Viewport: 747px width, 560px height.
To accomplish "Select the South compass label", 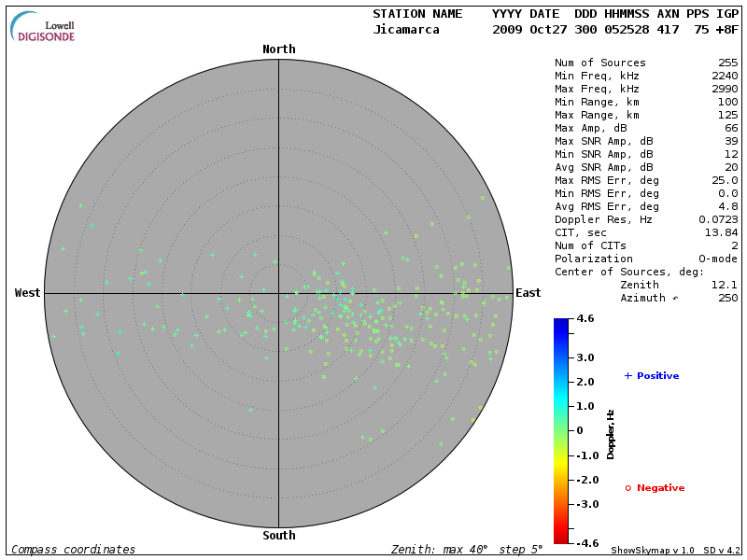I will point(278,536).
